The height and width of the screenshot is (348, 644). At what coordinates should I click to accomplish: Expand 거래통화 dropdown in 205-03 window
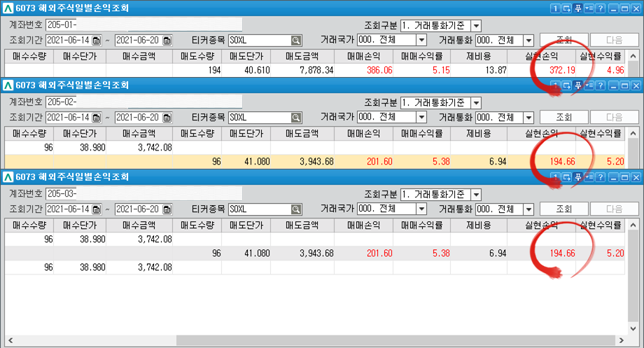pos(528,209)
